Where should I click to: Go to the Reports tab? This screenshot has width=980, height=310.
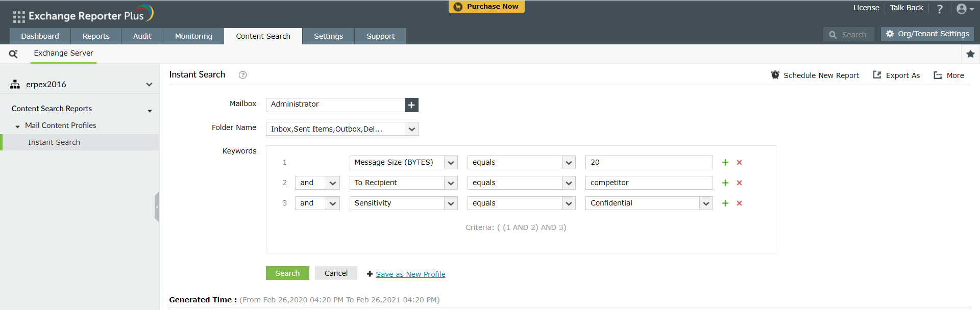(x=96, y=36)
